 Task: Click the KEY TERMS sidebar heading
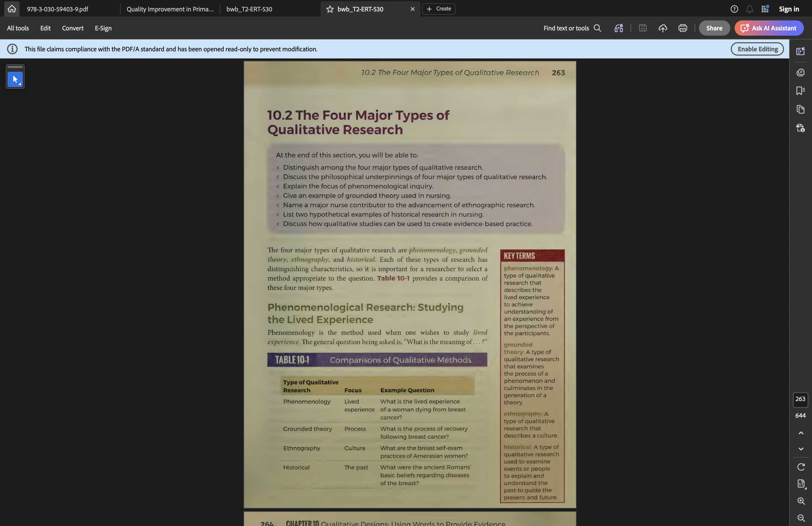(519, 256)
